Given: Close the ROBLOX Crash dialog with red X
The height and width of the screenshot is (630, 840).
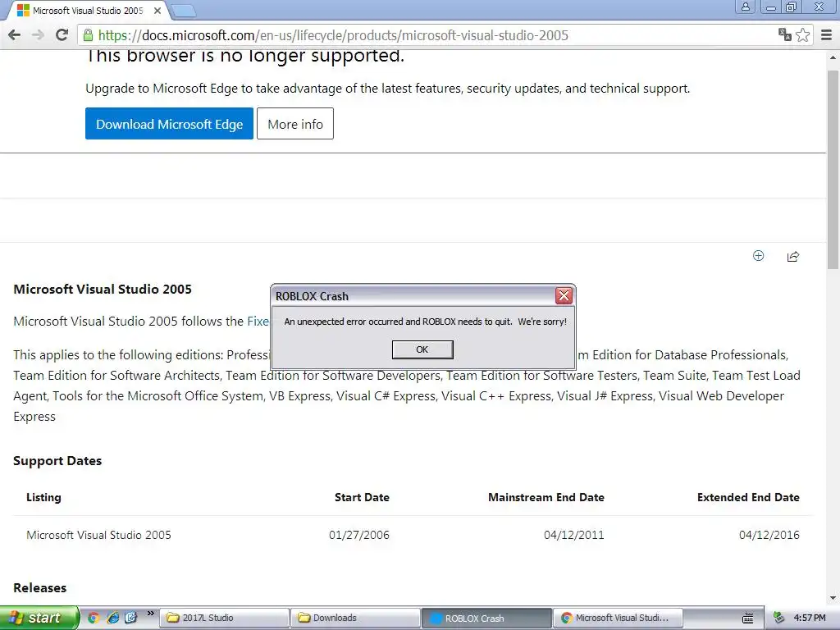Looking at the screenshot, I should pyautogui.click(x=564, y=295).
